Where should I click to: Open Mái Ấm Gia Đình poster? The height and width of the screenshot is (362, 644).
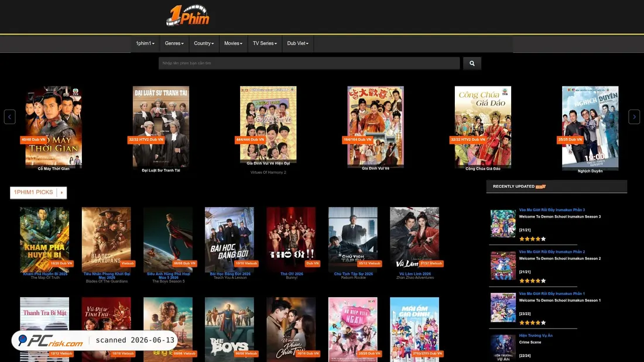coord(415,329)
